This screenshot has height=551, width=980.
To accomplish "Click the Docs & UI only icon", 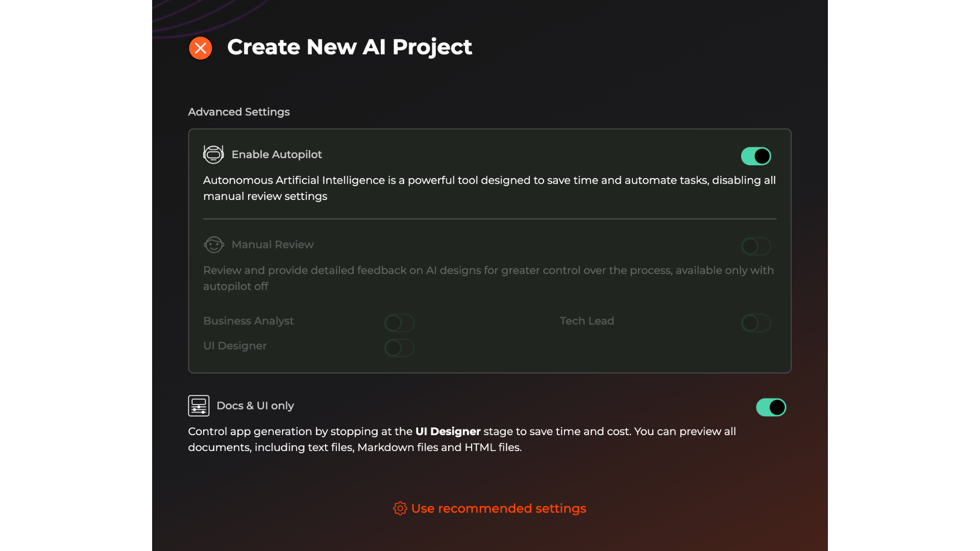I will [199, 406].
